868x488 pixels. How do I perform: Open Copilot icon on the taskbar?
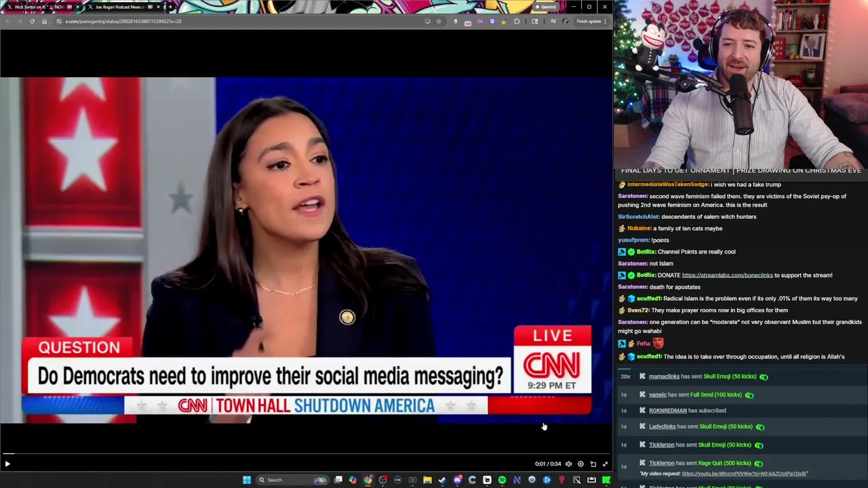click(x=353, y=480)
